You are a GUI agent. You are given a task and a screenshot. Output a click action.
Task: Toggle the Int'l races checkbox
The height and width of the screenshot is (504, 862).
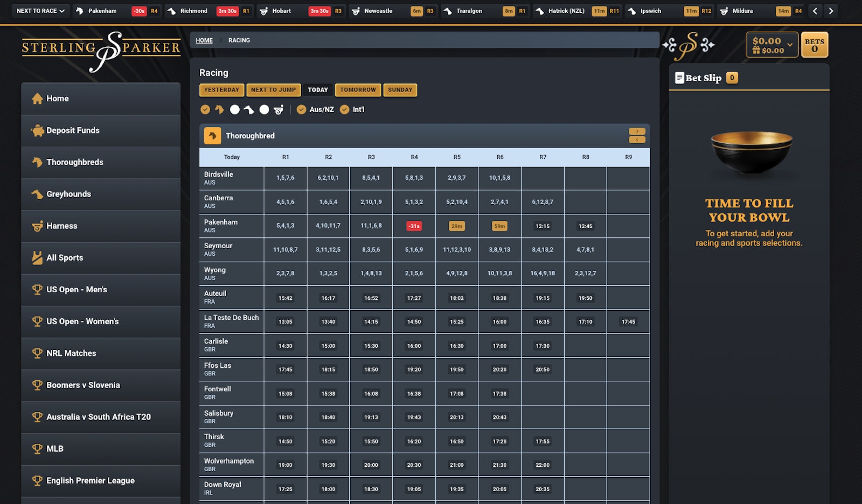pyautogui.click(x=344, y=110)
